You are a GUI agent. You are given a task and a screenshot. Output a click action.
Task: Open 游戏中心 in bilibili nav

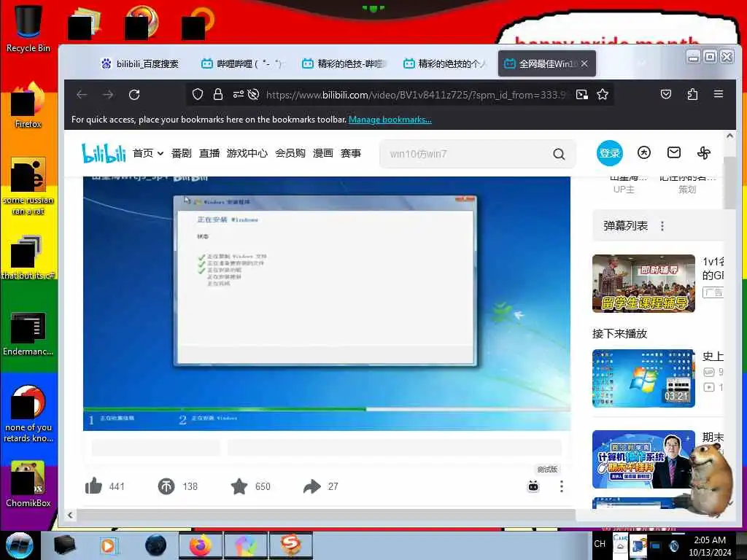247,153
